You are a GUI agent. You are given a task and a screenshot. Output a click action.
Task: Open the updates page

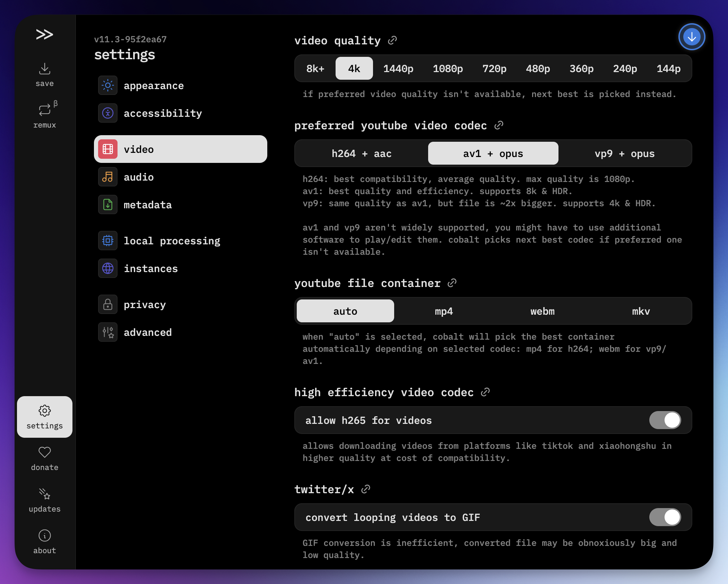[44, 500]
